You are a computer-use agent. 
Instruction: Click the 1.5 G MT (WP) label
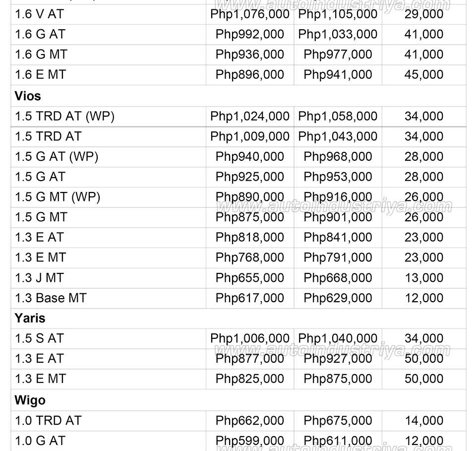click(58, 197)
